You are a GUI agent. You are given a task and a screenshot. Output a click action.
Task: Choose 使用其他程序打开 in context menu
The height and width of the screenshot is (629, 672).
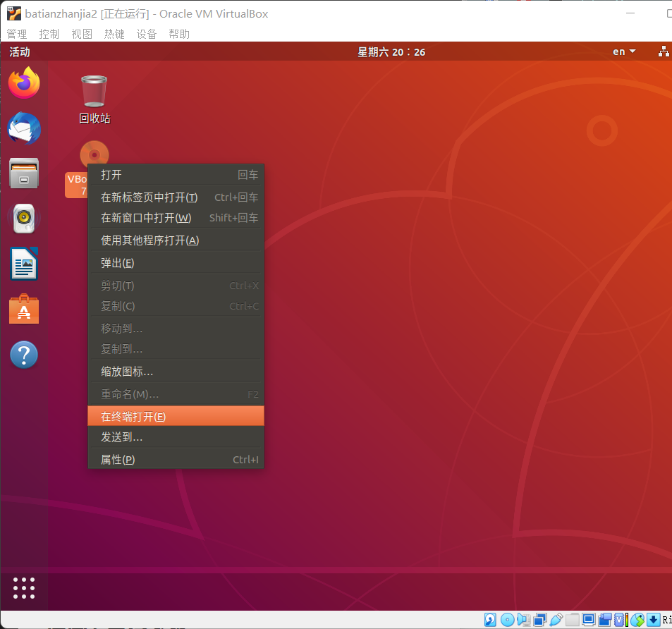pyautogui.click(x=176, y=240)
